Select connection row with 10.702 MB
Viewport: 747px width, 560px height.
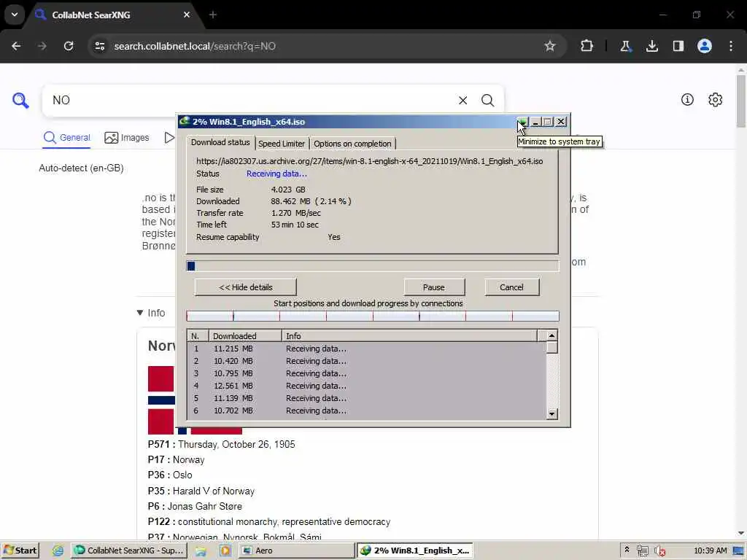pos(367,411)
